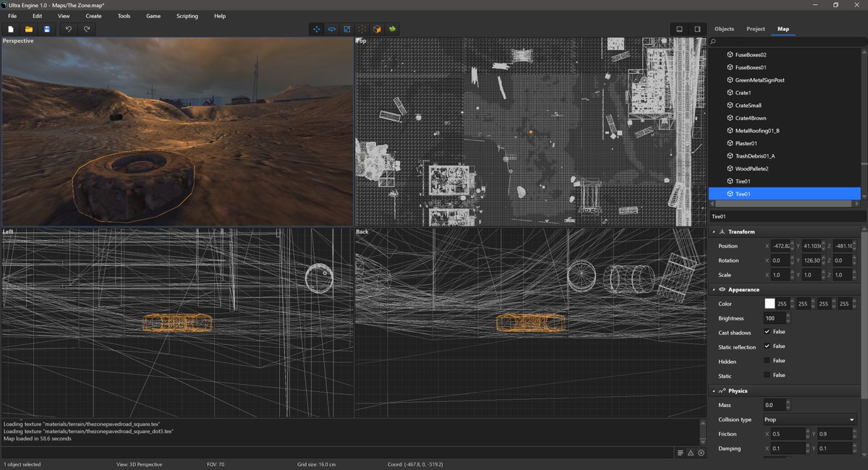Open the Collision type dropdown

pos(810,419)
